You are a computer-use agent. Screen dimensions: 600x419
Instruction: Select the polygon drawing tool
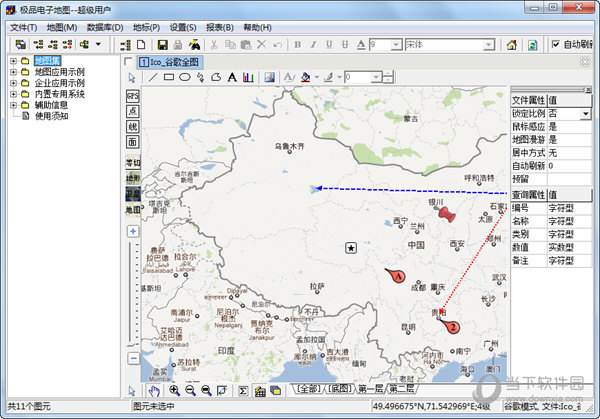[x=216, y=77]
